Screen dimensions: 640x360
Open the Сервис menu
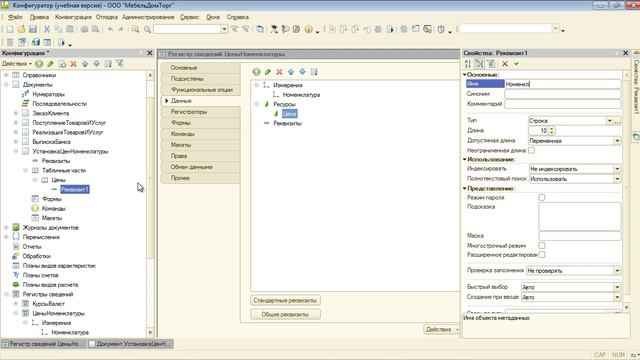click(x=189, y=17)
